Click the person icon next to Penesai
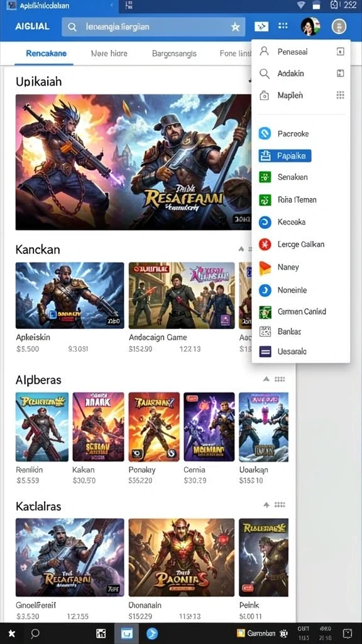362x644 pixels. pos(265,52)
